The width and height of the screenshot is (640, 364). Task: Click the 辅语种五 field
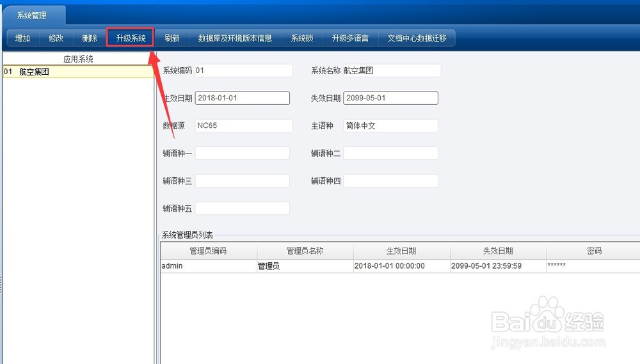(x=243, y=208)
